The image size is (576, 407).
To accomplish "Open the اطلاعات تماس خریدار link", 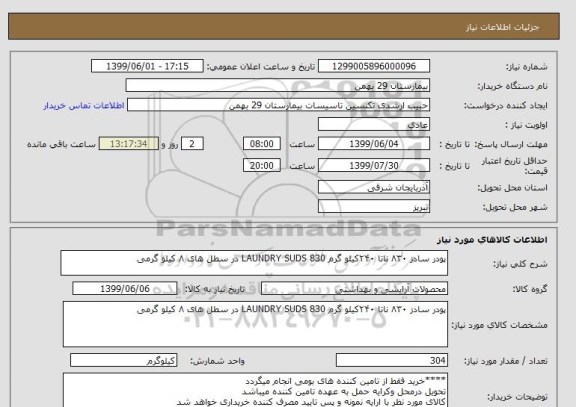I will pyautogui.click(x=84, y=105).
